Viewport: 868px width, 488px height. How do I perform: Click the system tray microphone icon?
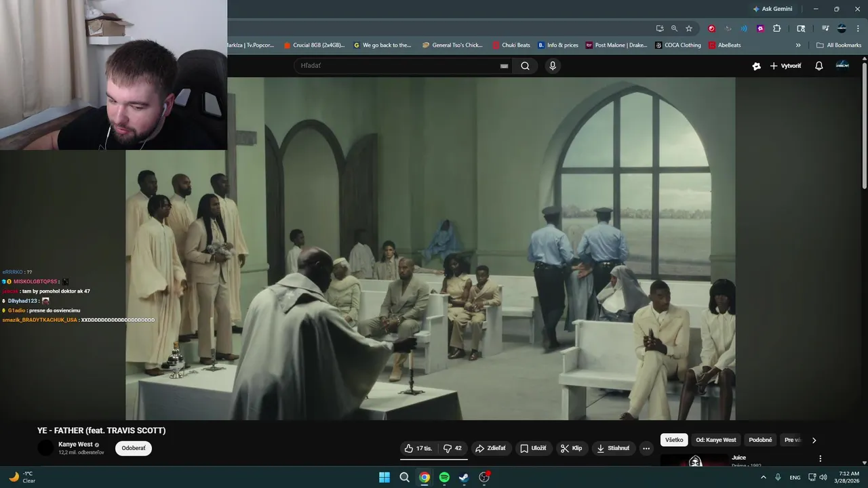778,477
